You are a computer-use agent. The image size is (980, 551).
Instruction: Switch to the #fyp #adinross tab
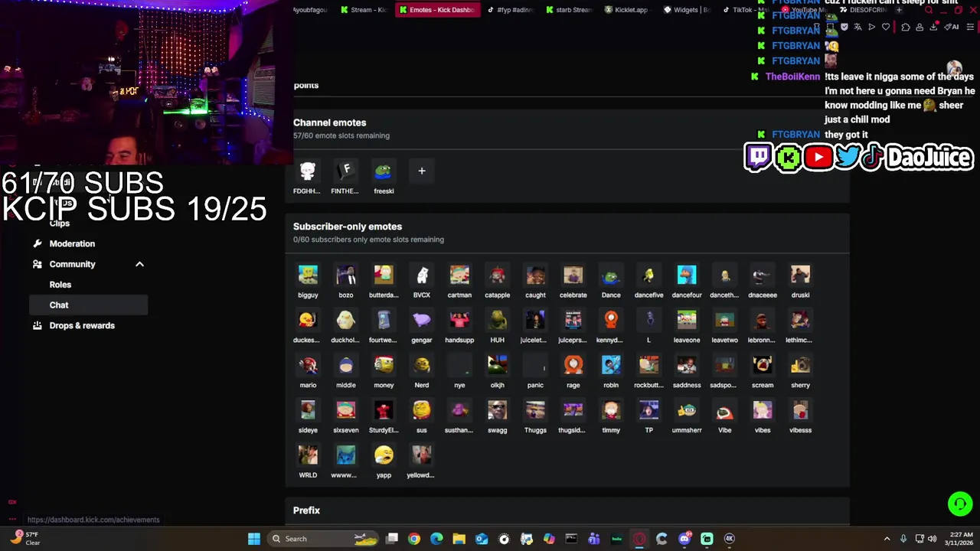[511, 10]
